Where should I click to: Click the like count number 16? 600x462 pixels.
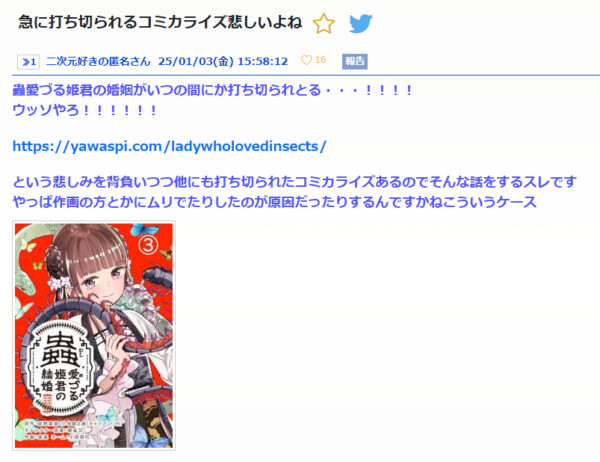pyautogui.click(x=320, y=60)
